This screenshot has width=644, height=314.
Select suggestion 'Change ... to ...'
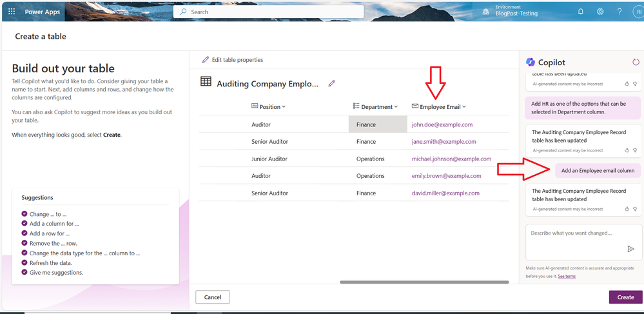(44, 213)
